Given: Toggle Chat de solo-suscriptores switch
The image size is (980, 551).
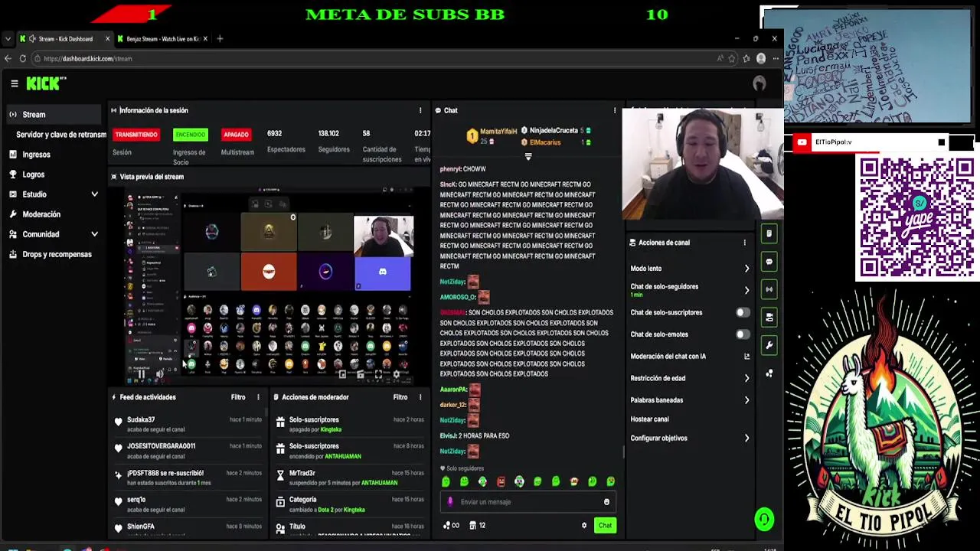Looking at the screenshot, I should point(743,312).
